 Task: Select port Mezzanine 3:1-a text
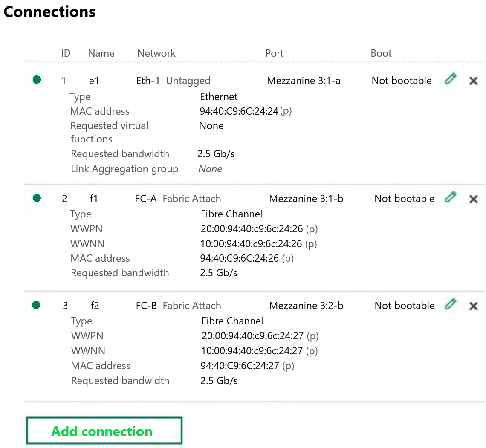click(x=304, y=81)
